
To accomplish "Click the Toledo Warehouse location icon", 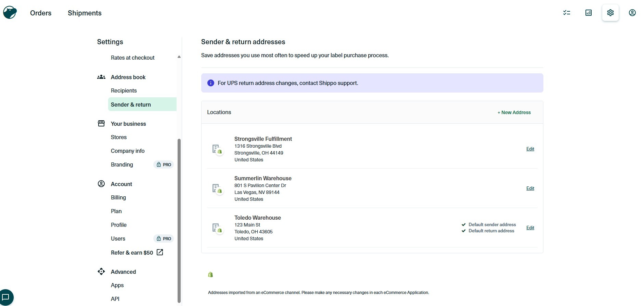I will pyautogui.click(x=217, y=228).
